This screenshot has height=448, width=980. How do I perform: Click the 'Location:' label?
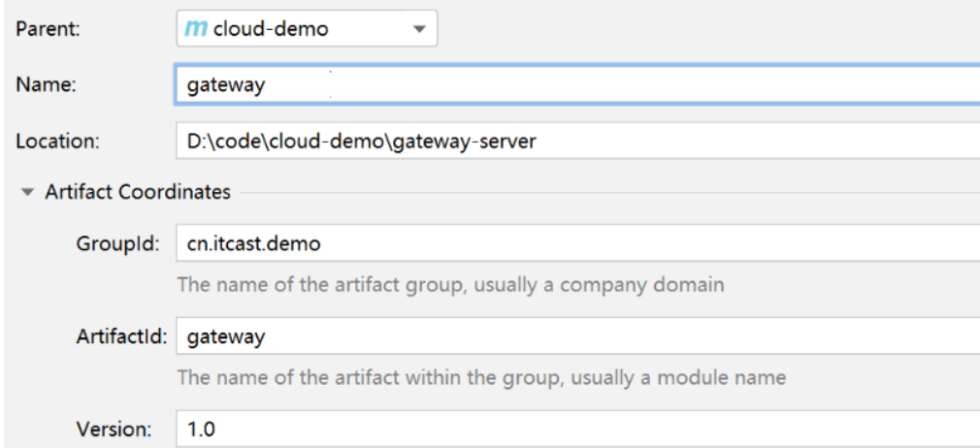pyautogui.click(x=57, y=142)
